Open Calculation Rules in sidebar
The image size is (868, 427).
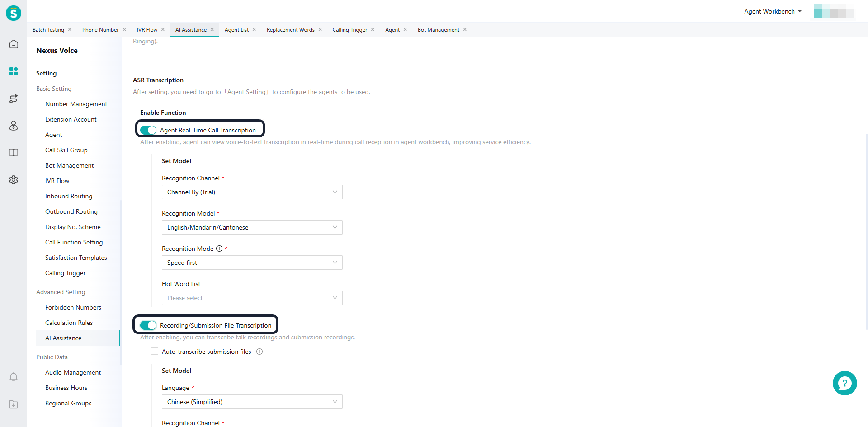tap(69, 323)
